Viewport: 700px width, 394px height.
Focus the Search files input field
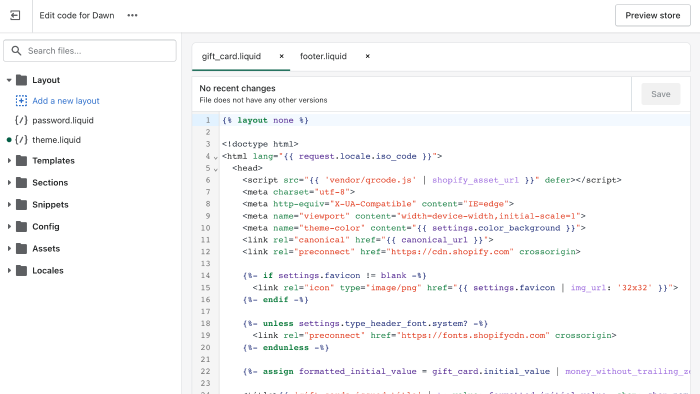pos(90,51)
